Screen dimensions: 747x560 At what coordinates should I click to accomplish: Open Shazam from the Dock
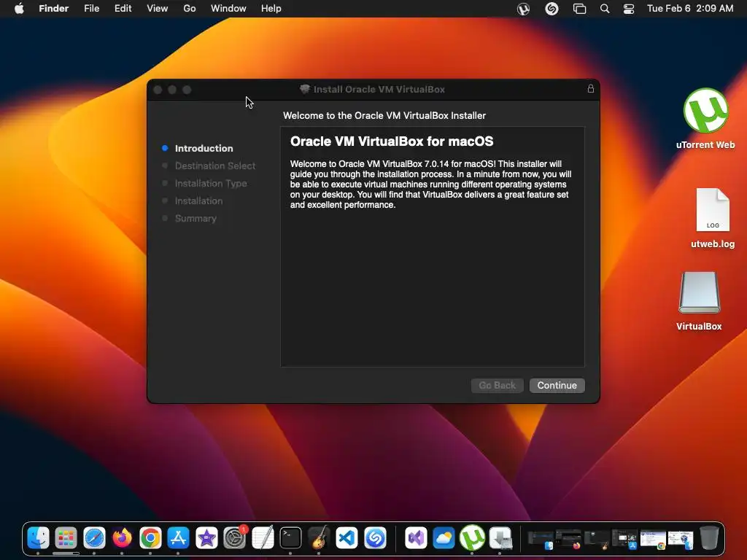tap(375, 538)
